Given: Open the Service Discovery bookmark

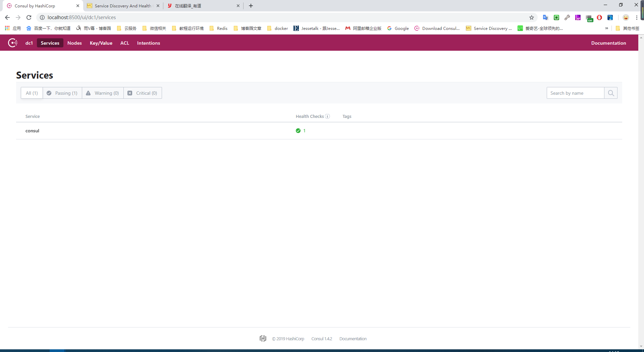Looking at the screenshot, I should coord(489,28).
